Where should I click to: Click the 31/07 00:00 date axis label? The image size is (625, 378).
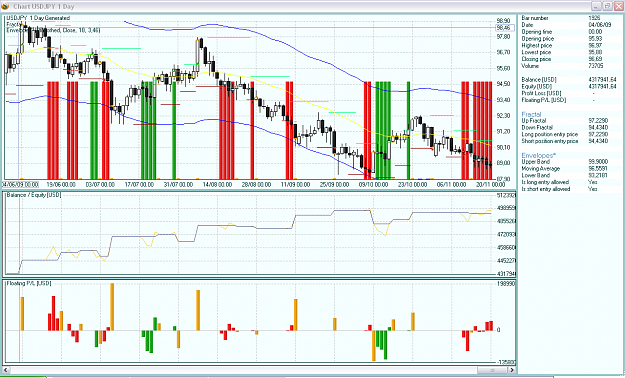pyautogui.click(x=178, y=185)
